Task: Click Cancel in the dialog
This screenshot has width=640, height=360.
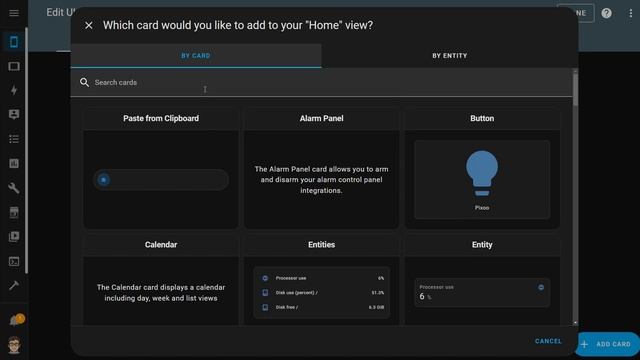Action: 548,341
